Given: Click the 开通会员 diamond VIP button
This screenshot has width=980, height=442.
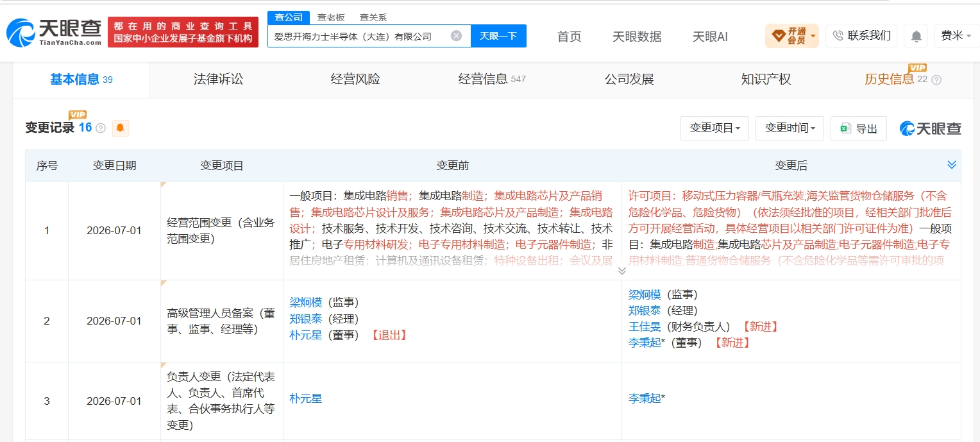Looking at the screenshot, I should (x=792, y=36).
